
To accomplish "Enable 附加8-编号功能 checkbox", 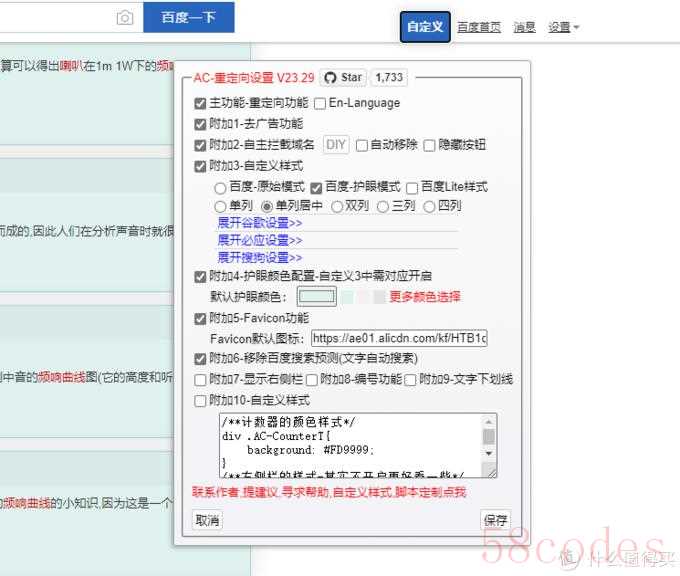I will (x=311, y=380).
